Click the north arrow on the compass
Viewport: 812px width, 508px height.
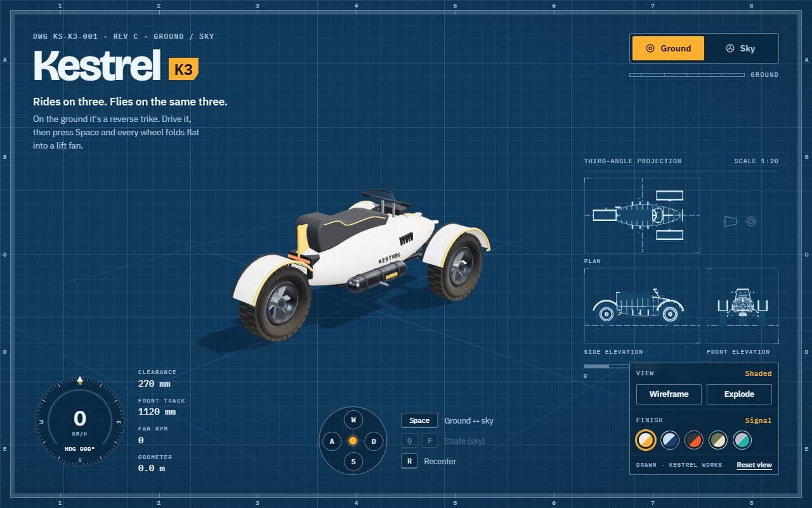[x=80, y=380]
